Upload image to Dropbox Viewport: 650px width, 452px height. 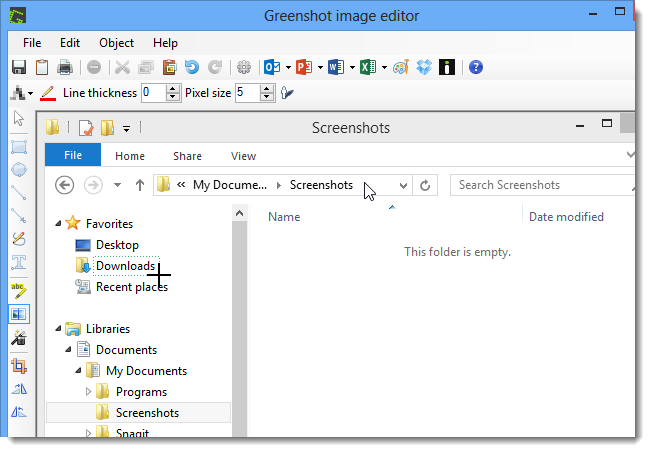coord(424,67)
